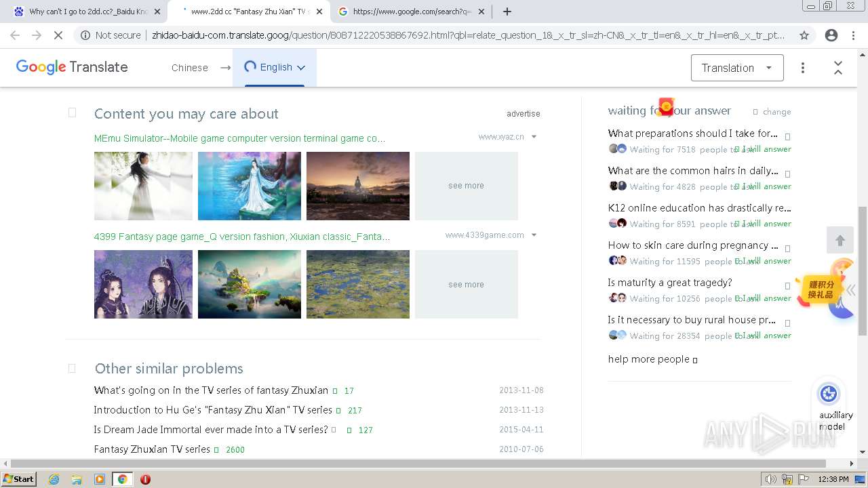Click the Google Translate logo
The image size is (868, 488).
(x=72, y=67)
